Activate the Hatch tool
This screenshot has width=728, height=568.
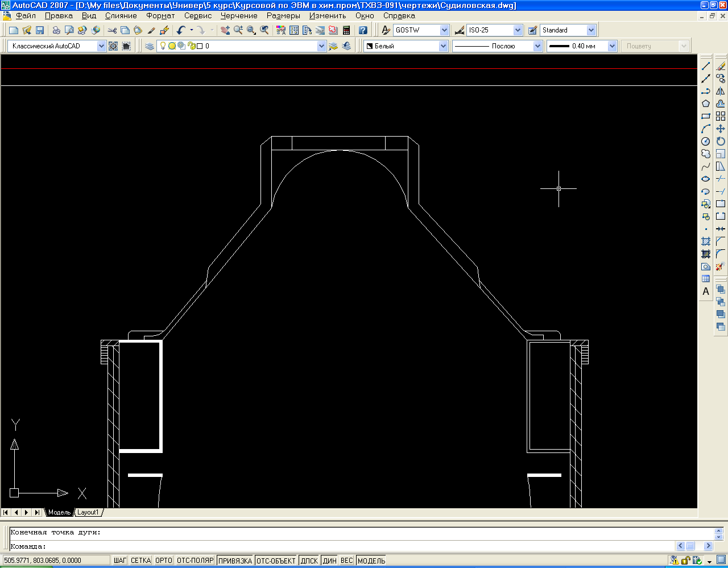[706, 241]
